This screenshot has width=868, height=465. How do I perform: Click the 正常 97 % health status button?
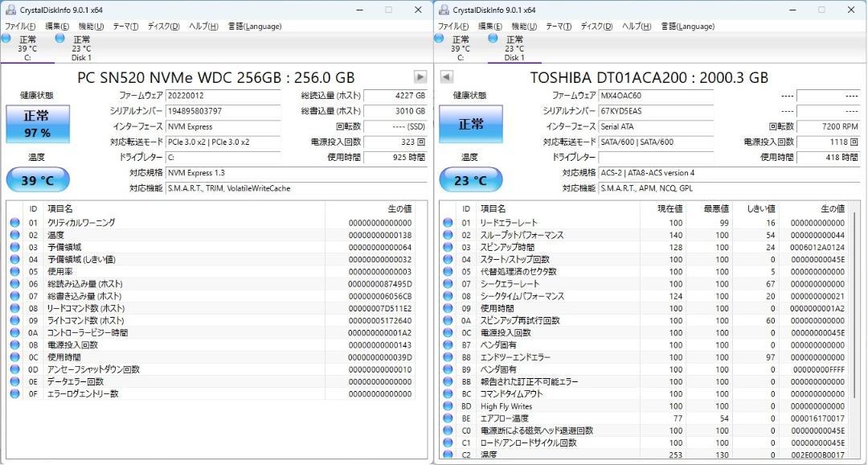[38, 124]
